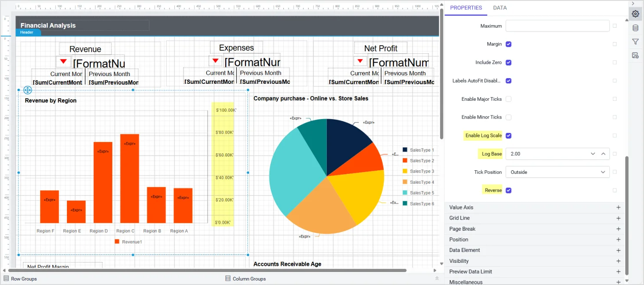The image size is (644, 285).
Task: Open the Properties gear icon in right sidebar
Action: pos(635,13)
